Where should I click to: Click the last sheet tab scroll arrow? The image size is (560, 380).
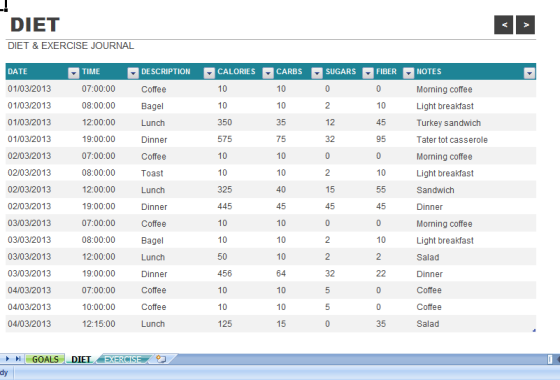coord(18,359)
